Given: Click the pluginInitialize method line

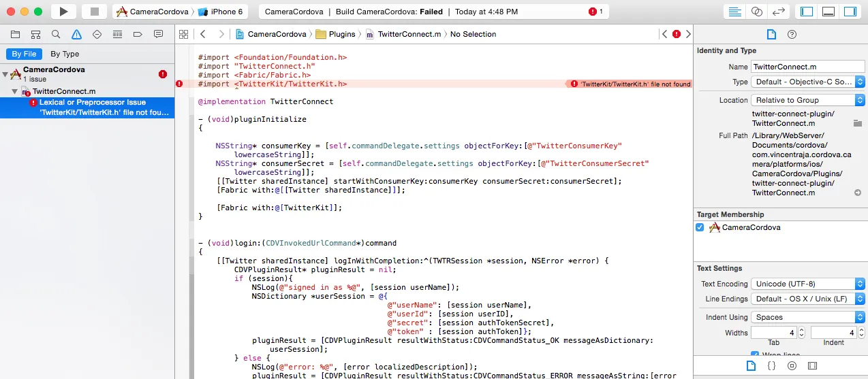Looking at the screenshot, I should [x=252, y=119].
